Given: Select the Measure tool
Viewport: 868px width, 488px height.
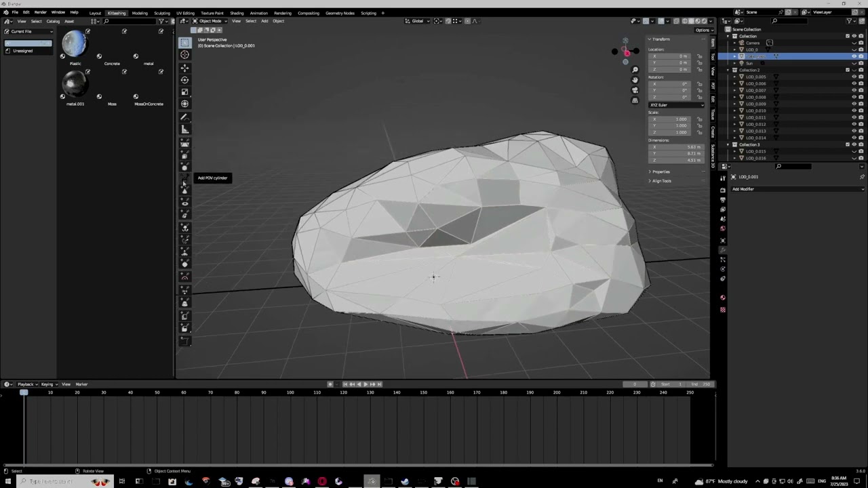Looking at the screenshot, I should point(184,129).
